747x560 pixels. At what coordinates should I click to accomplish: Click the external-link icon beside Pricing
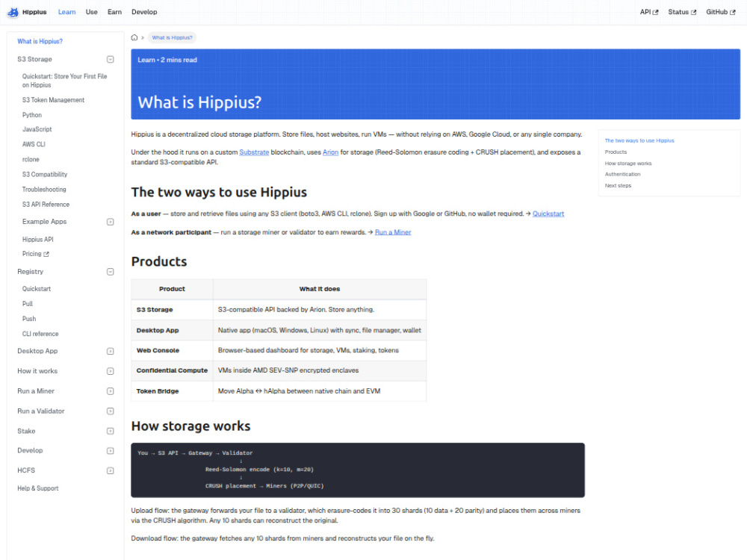point(46,255)
